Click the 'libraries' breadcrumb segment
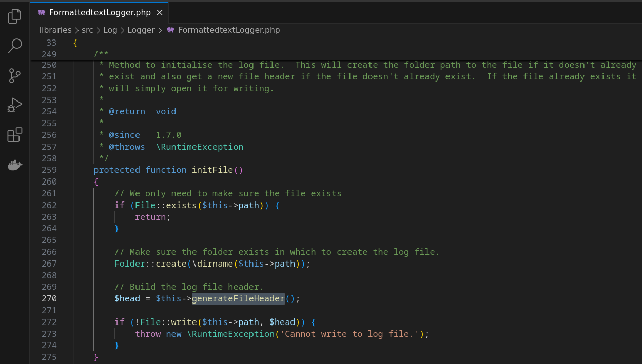This screenshot has width=642, height=364. click(x=55, y=30)
